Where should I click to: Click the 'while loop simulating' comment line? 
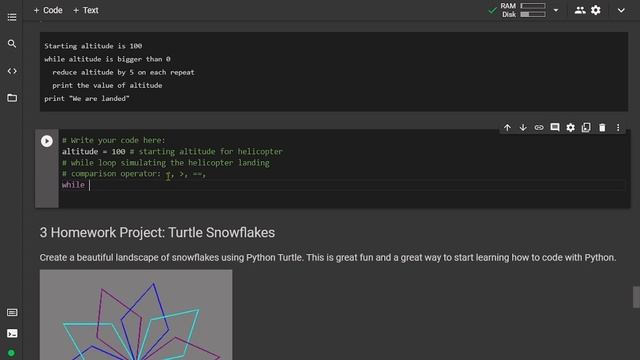pos(166,163)
